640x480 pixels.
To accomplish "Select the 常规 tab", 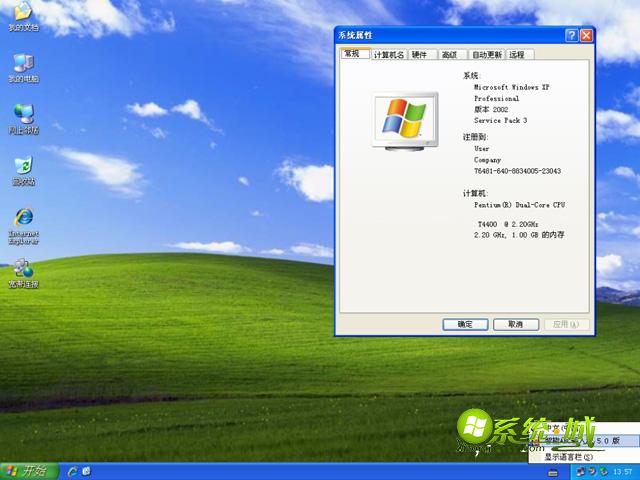I will 355,53.
